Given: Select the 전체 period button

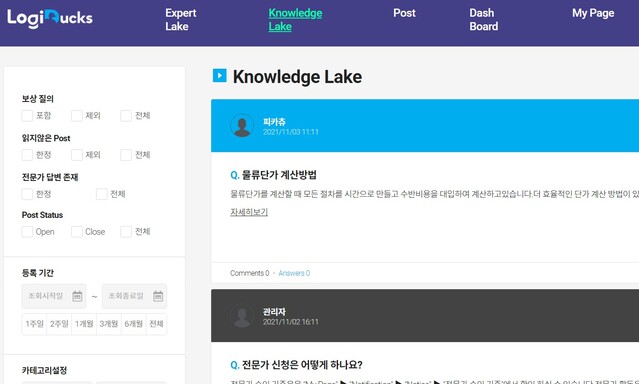Looking at the screenshot, I should tap(156, 324).
